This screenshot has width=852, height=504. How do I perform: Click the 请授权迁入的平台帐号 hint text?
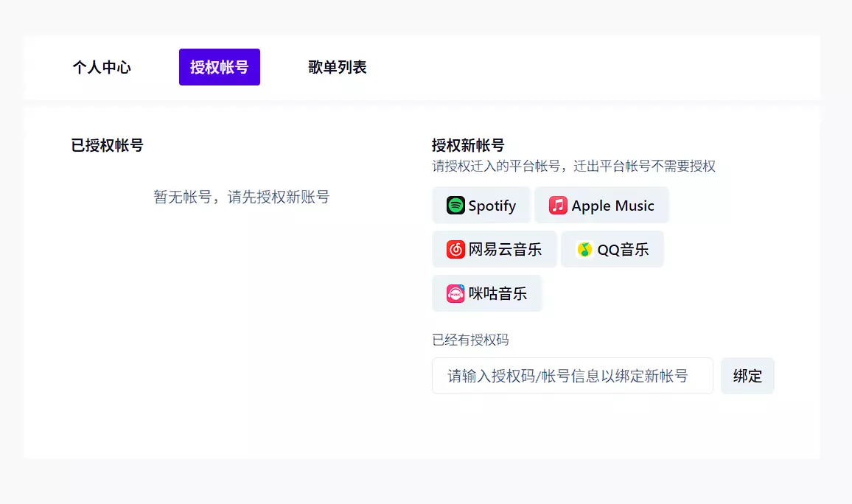coord(573,167)
